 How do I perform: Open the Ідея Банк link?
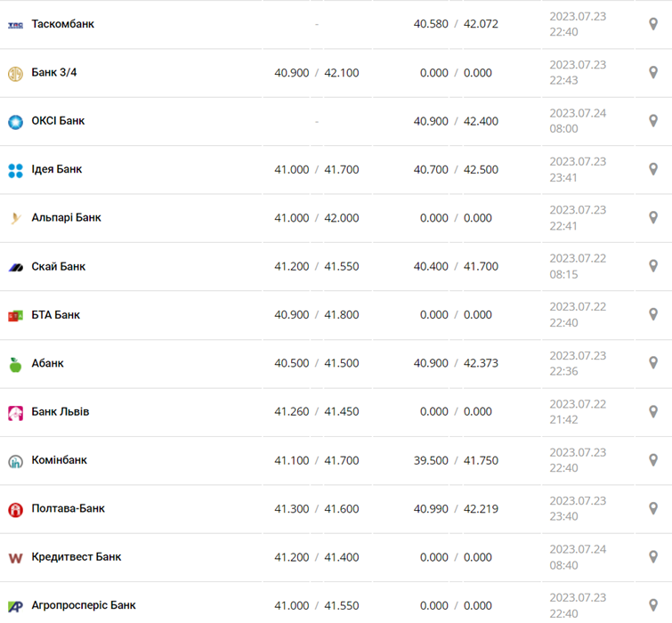click(x=57, y=169)
